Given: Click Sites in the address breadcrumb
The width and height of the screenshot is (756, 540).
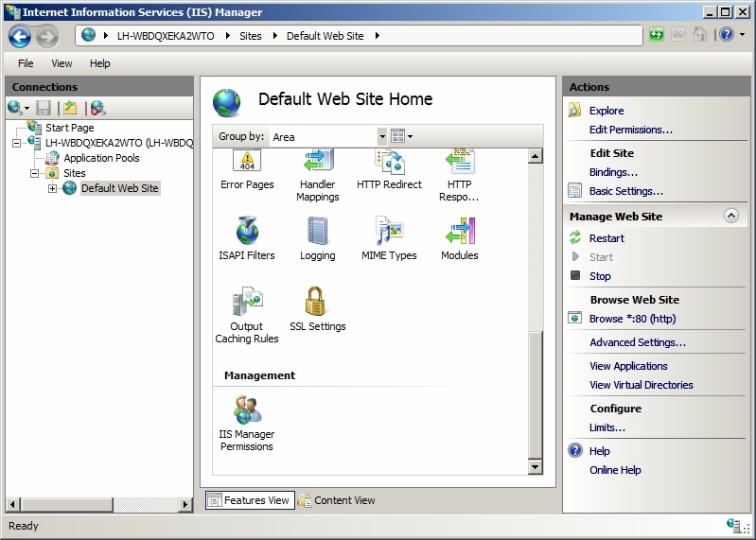Looking at the screenshot, I should pos(250,36).
